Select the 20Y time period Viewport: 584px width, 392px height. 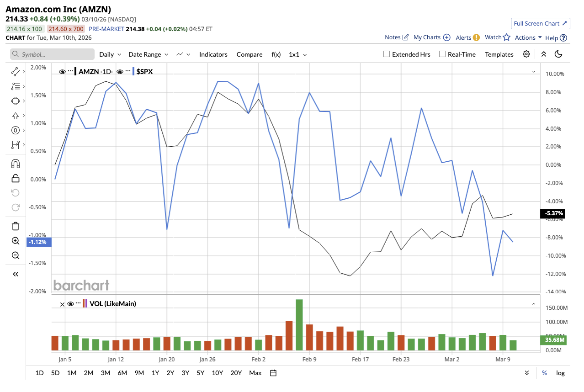[x=236, y=373]
